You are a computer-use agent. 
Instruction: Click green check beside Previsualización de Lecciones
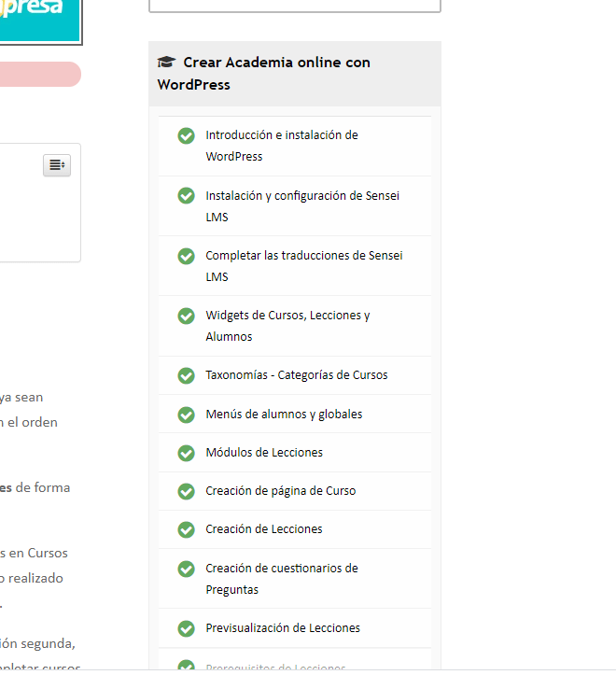(186, 629)
